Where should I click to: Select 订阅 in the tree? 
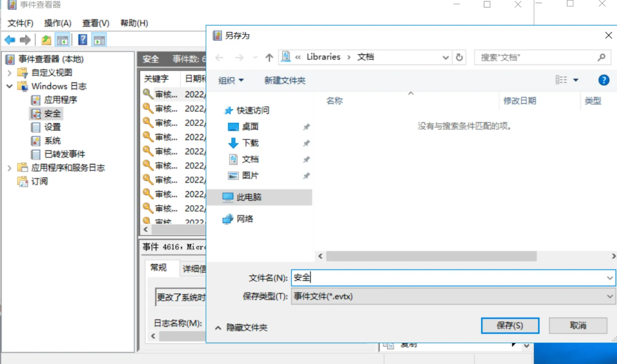40,182
